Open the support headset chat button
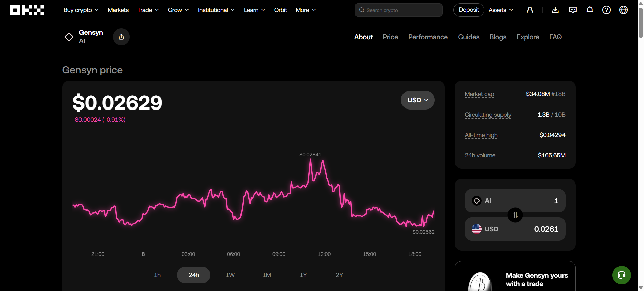The width and height of the screenshot is (644, 291). 622,275
